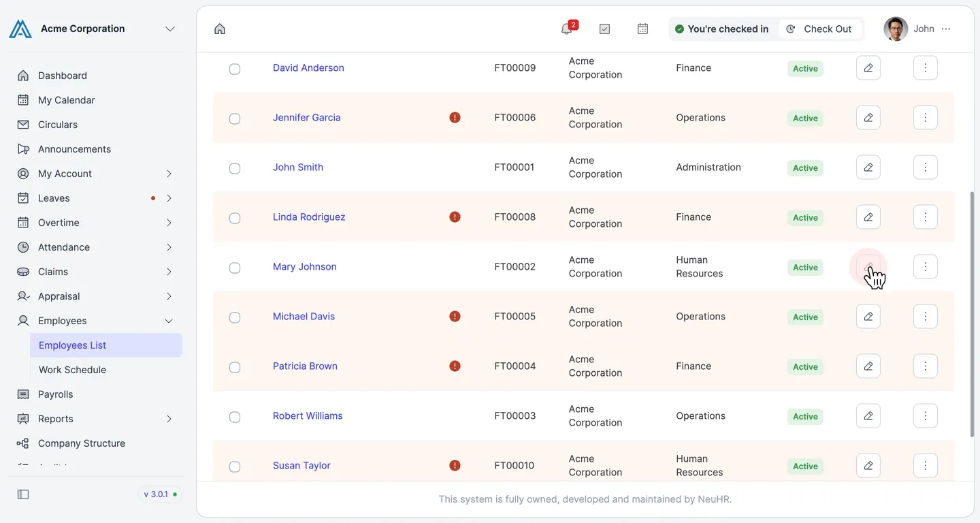Expand My Account submenu
Image resolution: width=980 pixels, height=523 pixels.
pyautogui.click(x=169, y=174)
